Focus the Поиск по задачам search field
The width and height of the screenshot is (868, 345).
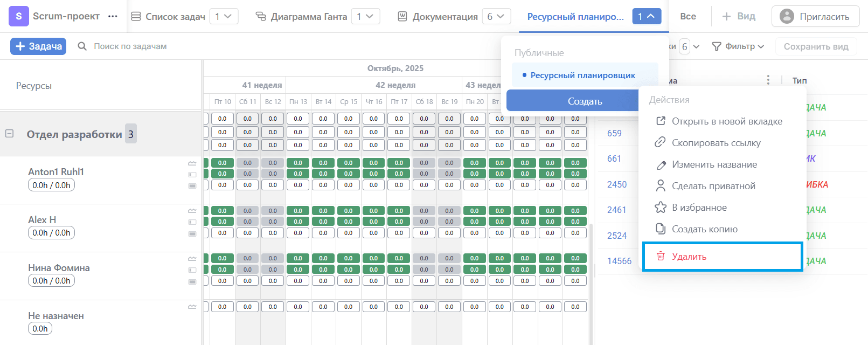click(130, 46)
